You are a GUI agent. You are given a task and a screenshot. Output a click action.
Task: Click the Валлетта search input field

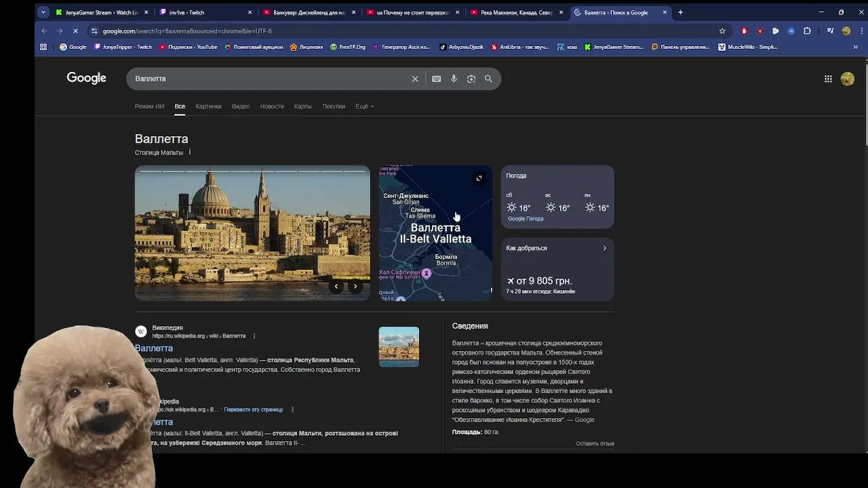(x=270, y=79)
